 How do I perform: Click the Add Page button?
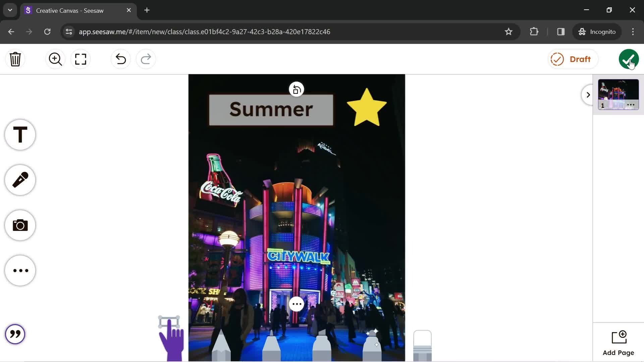point(618,343)
